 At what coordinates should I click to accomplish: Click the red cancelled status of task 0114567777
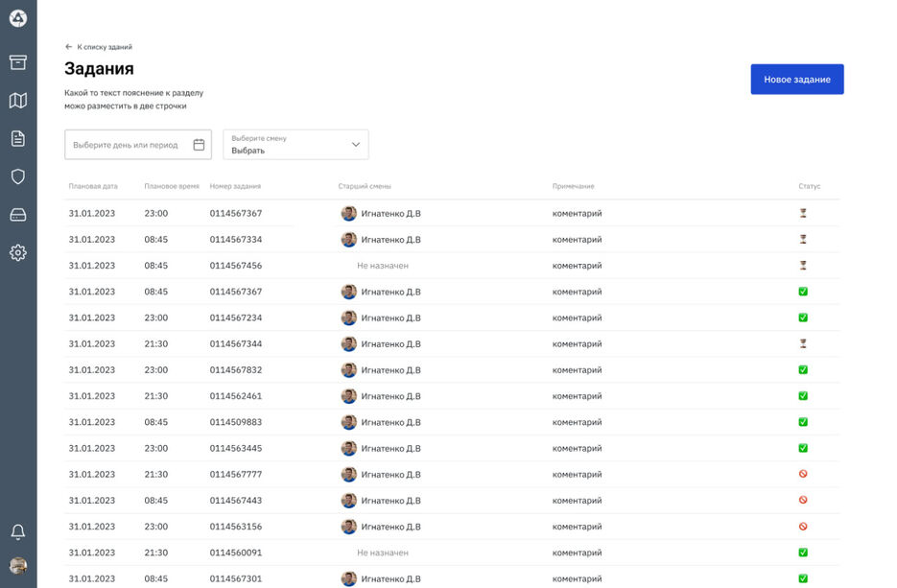(x=803, y=474)
